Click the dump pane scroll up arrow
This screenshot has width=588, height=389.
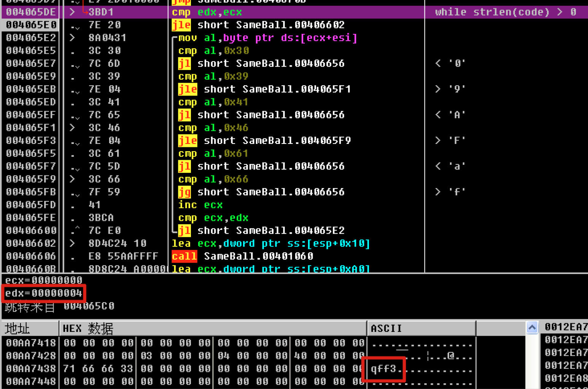pyautogui.click(x=532, y=327)
